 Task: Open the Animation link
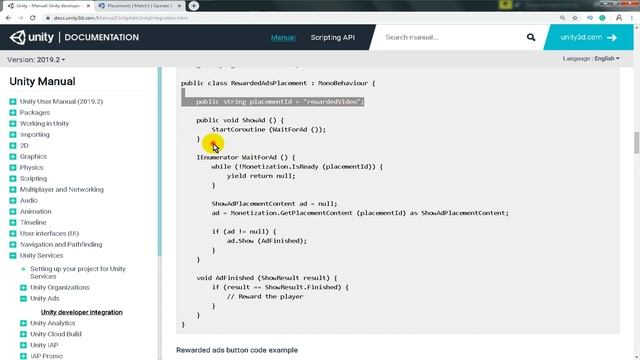point(36,212)
